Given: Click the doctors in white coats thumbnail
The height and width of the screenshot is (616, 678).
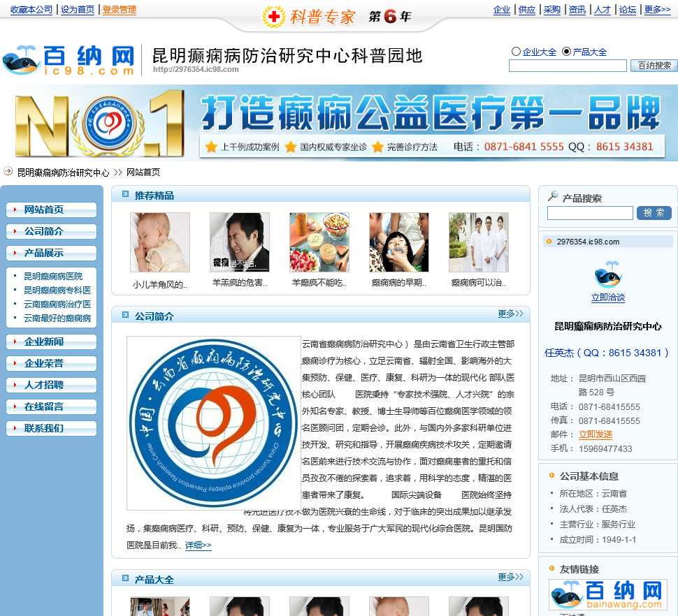Looking at the screenshot, I should coord(479,242).
